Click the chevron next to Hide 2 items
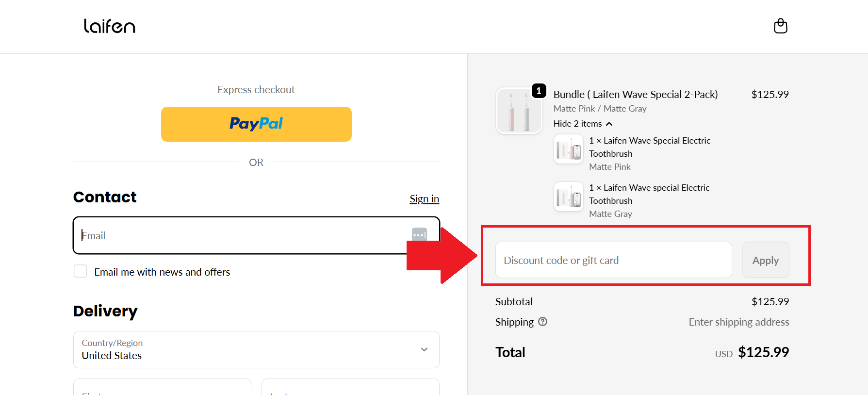This screenshot has height=395, width=868. click(x=609, y=124)
